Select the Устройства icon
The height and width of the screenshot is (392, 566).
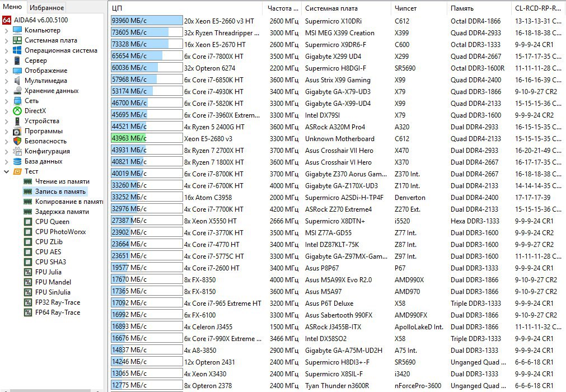pyautogui.click(x=17, y=121)
